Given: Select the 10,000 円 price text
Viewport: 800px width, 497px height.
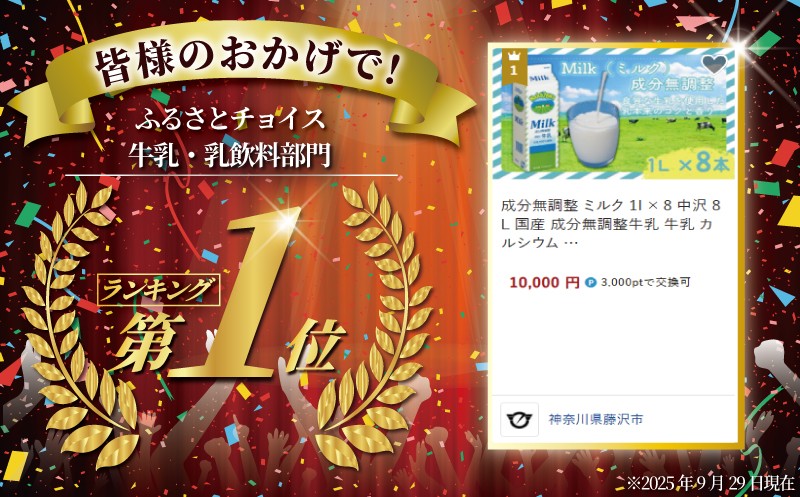Looking at the screenshot, I should click(544, 282).
